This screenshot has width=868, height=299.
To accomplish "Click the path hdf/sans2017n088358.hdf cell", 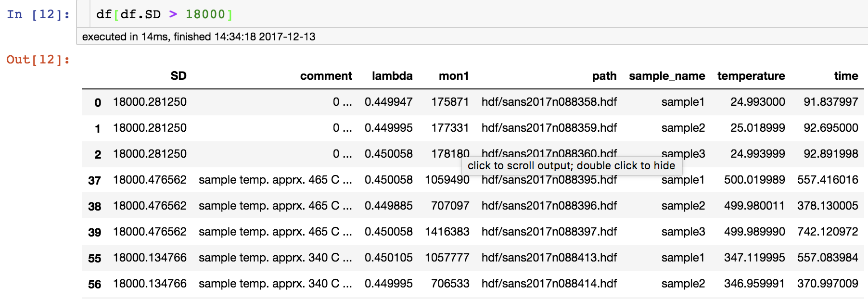I will 549,102.
